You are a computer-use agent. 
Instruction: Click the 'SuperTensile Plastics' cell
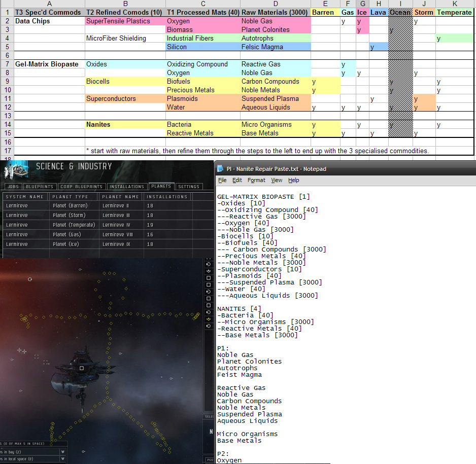125,21
